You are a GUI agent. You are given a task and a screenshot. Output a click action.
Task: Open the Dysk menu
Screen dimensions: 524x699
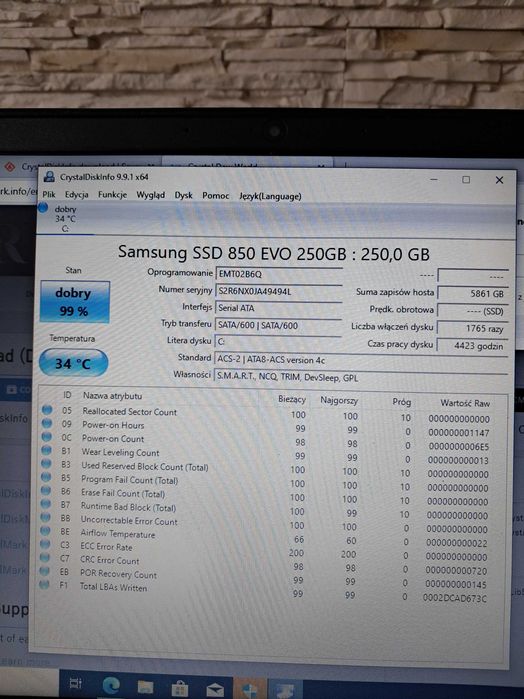pyautogui.click(x=183, y=195)
